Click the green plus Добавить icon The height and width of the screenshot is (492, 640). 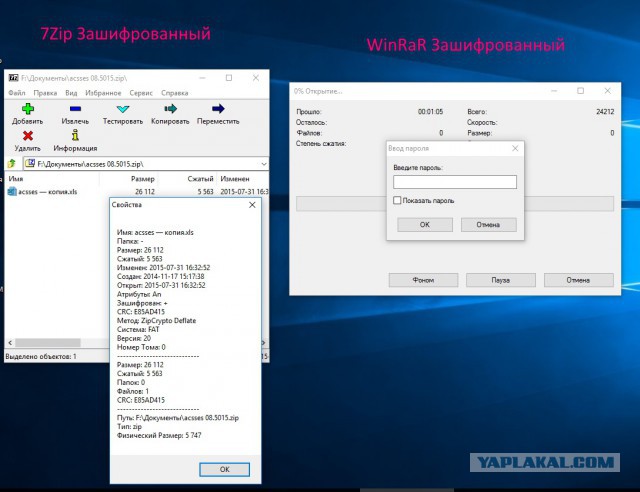pos(28,109)
